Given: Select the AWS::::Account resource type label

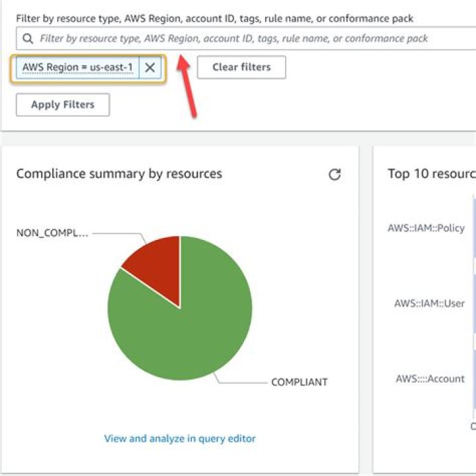Looking at the screenshot, I should [430, 379].
